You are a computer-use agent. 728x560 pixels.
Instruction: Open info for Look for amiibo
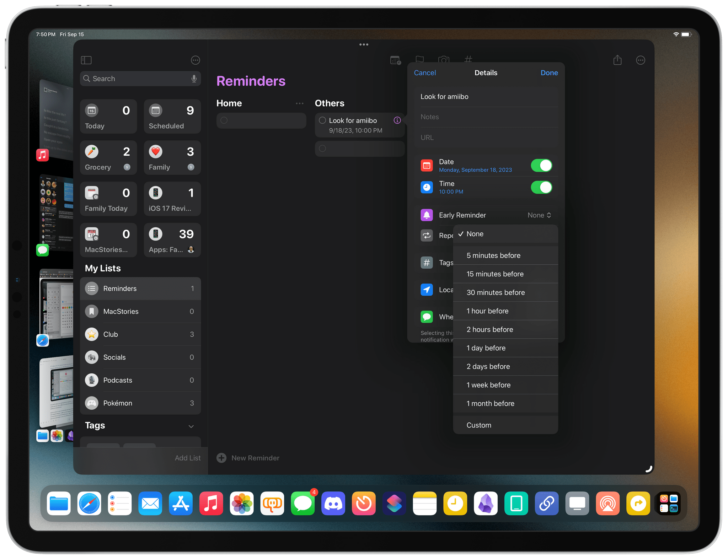[x=397, y=120]
